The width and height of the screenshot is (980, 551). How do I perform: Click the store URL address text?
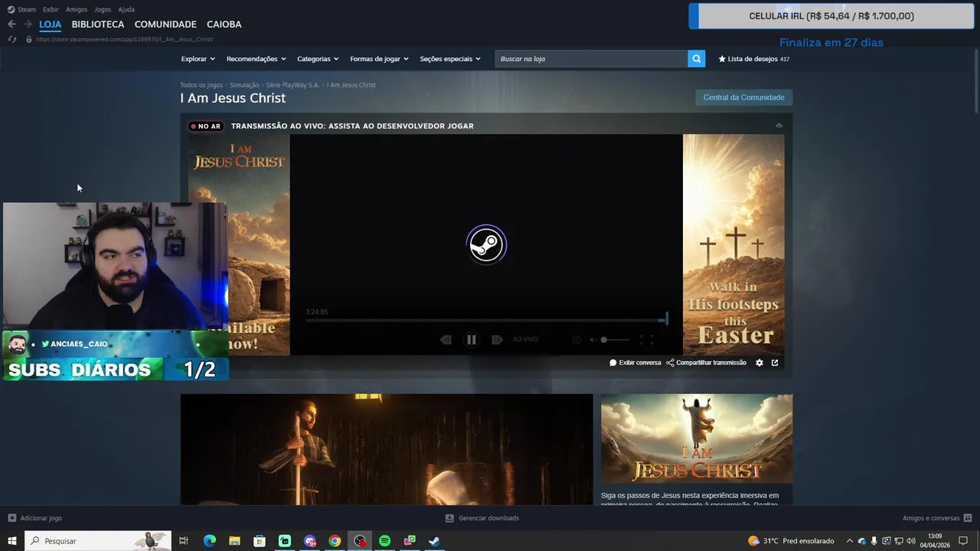tap(124, 39)
